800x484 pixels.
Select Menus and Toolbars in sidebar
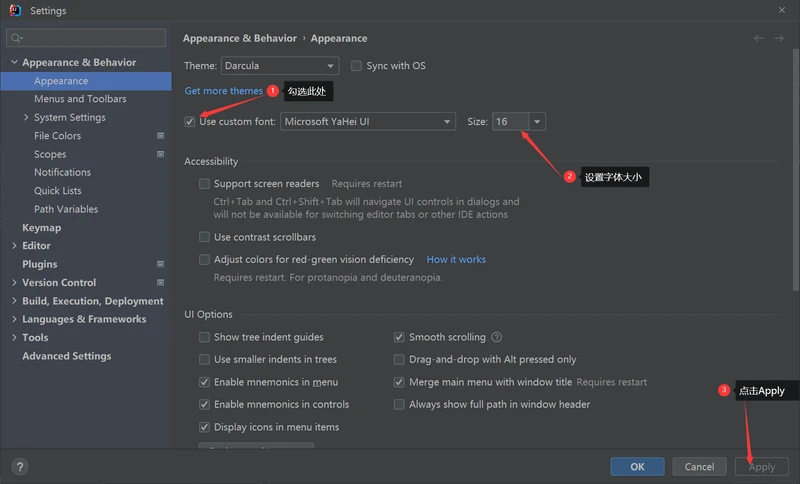tap(80, 99)
